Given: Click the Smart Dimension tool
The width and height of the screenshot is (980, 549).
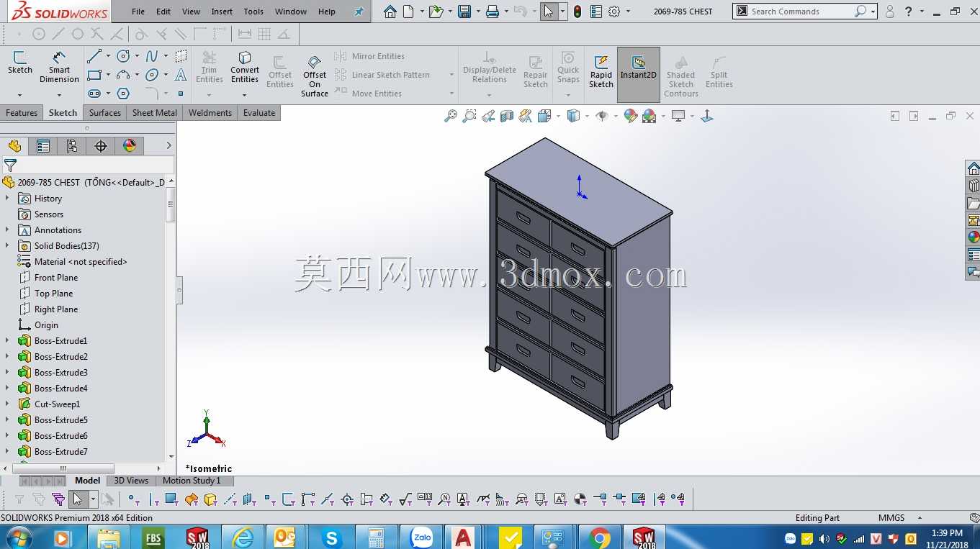Looking at the screenshot, I should coord(59,67).
